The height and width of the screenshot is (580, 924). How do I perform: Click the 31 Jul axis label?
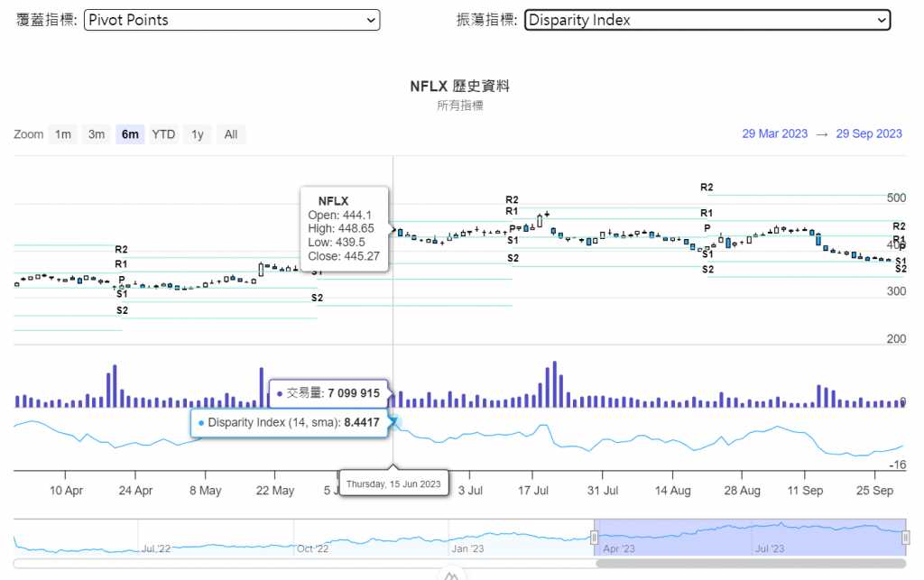[x=602, y=491]
